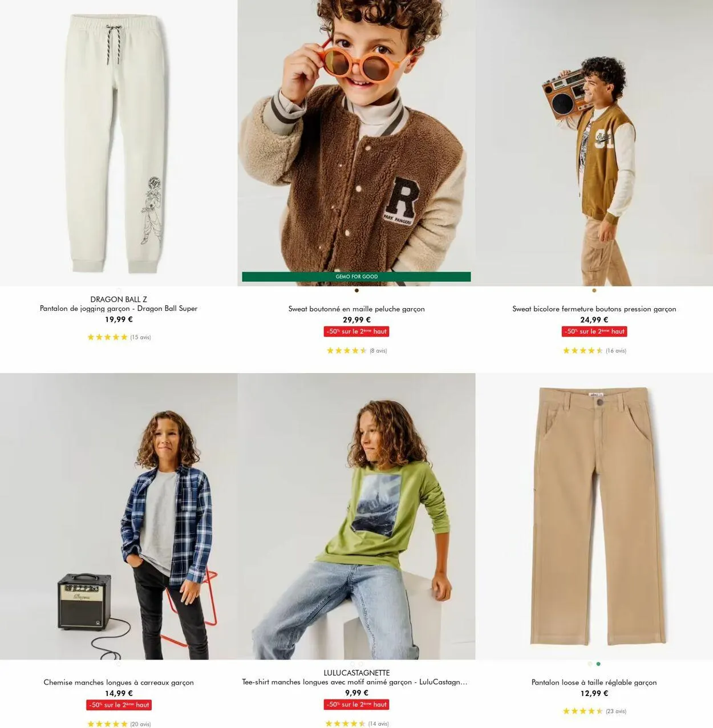The height and width of the screenshot is (728, 713).
Task: Choose white color dot under loose pants
Action: (x=590, y=664)
